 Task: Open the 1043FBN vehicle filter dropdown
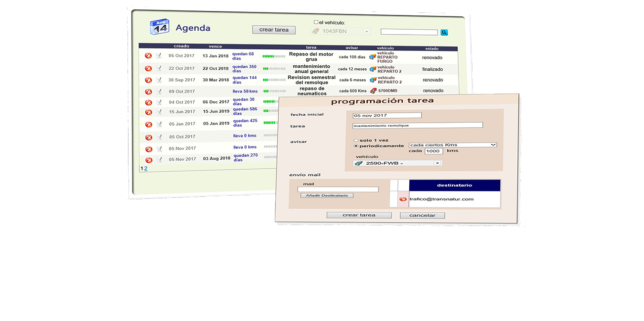tap(366, 32)
